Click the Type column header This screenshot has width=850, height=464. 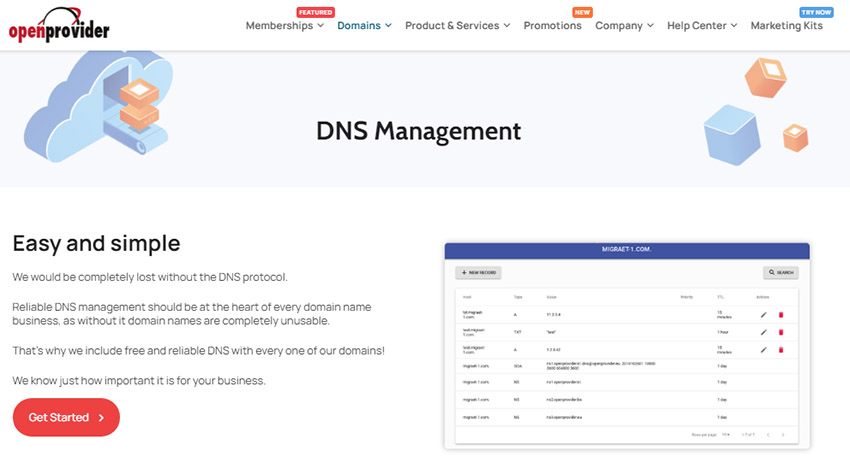(518, 297)
